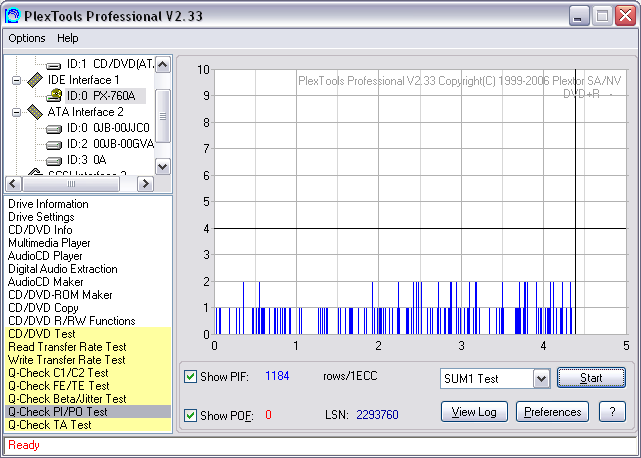Click the IDE Interface 1 controller icon
The width and height of the screenshot is (641, 458).
click(x=35, y=80)
